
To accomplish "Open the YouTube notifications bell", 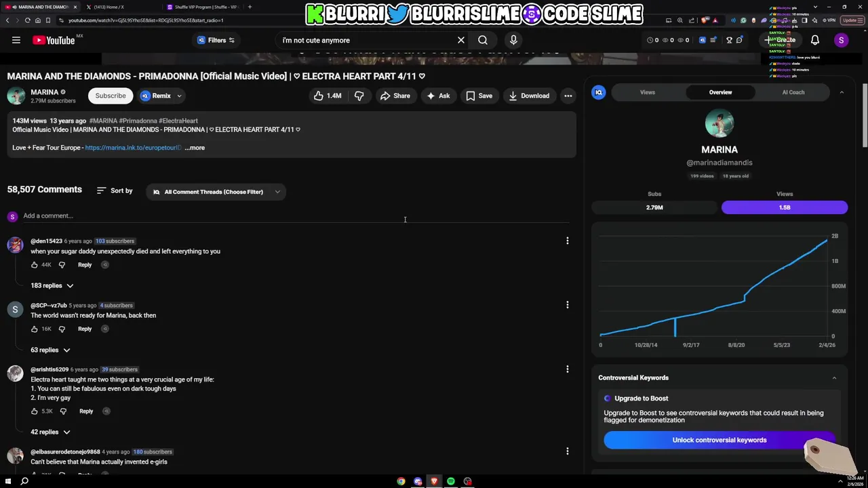I will 815,40.
